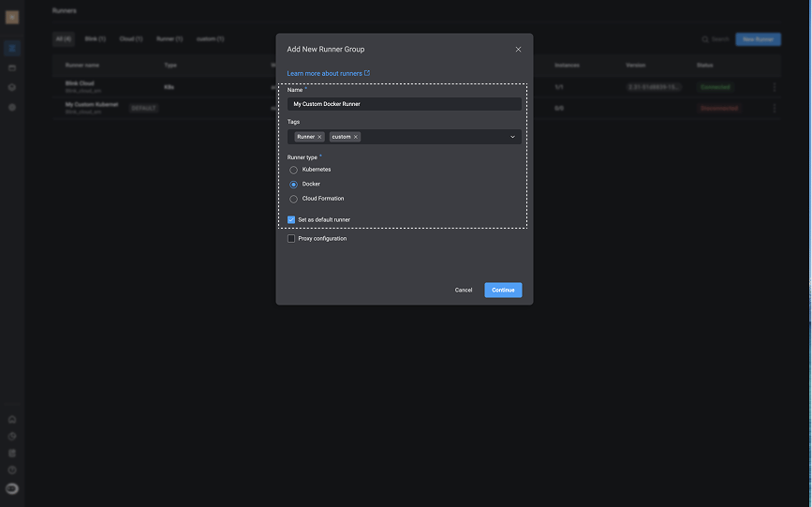Click the user avatar at sidebar bottom
The height and width of the screenshot is (507, 812).
pyautogui.click(x=12, y=489)
